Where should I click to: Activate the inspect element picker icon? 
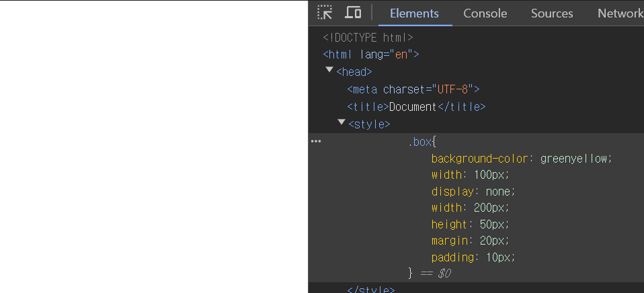tap(325, 13)
